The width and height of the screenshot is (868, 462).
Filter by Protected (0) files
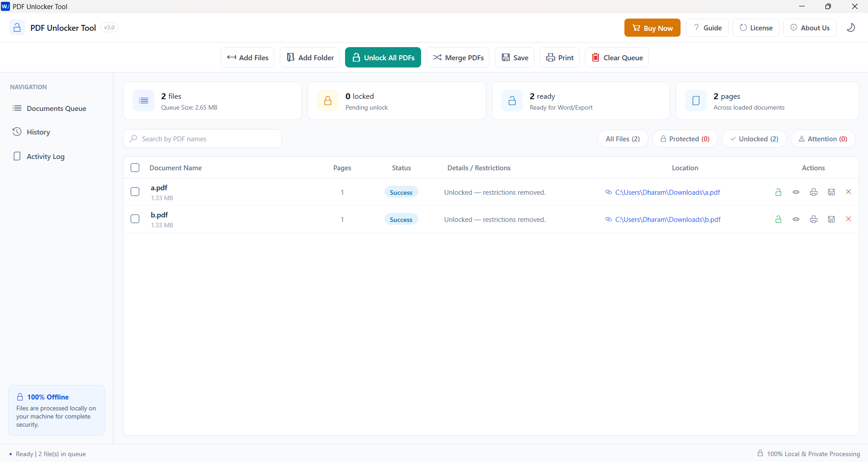point(685,139)
